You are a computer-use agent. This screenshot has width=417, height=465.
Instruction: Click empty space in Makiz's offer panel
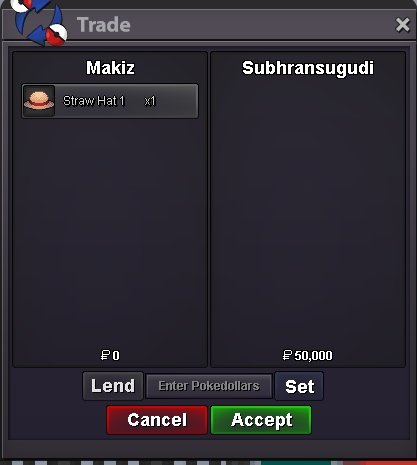coord(110,233)
